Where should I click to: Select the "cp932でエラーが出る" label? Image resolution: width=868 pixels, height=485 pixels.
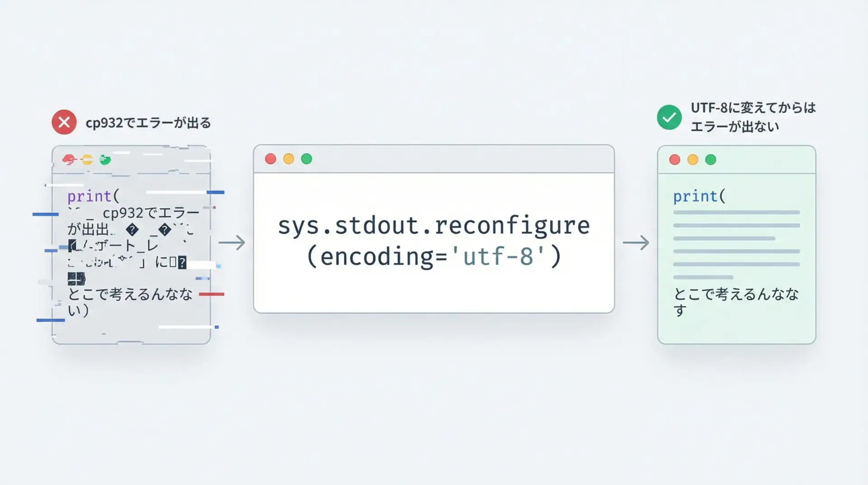tap(148, 123)
